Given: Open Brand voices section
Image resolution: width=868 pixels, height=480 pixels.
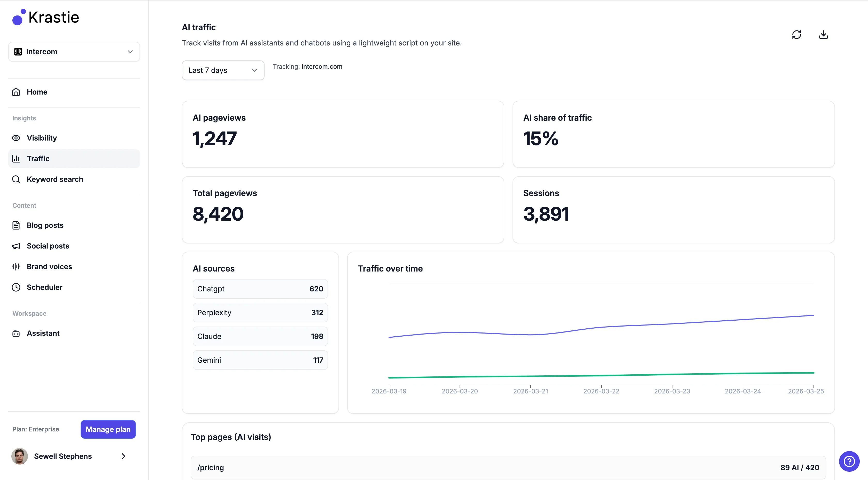Looking at the screenshot, I should 74,267.
